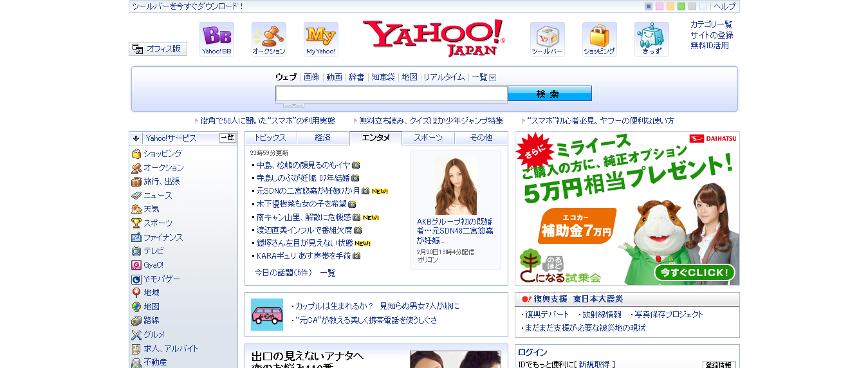868x368 pixels.
Task: Select the リアルタイム search category
Action: tap(444, 77)
